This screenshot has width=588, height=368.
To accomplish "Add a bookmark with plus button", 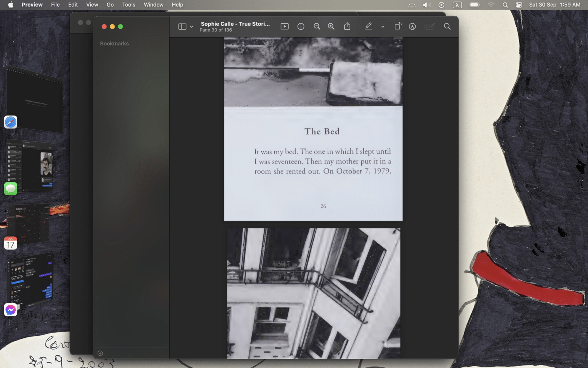I will point(100,353).
